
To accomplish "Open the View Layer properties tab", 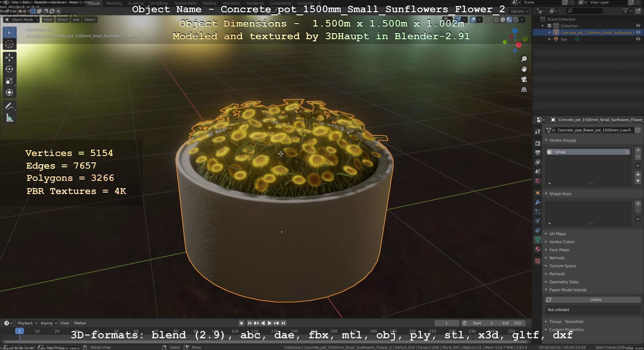I will (538, 162).
